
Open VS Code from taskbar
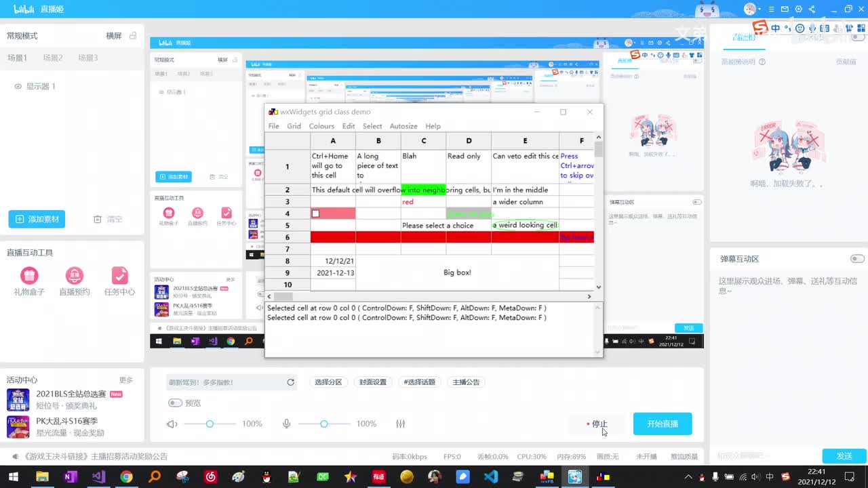(x=490, y=477)
